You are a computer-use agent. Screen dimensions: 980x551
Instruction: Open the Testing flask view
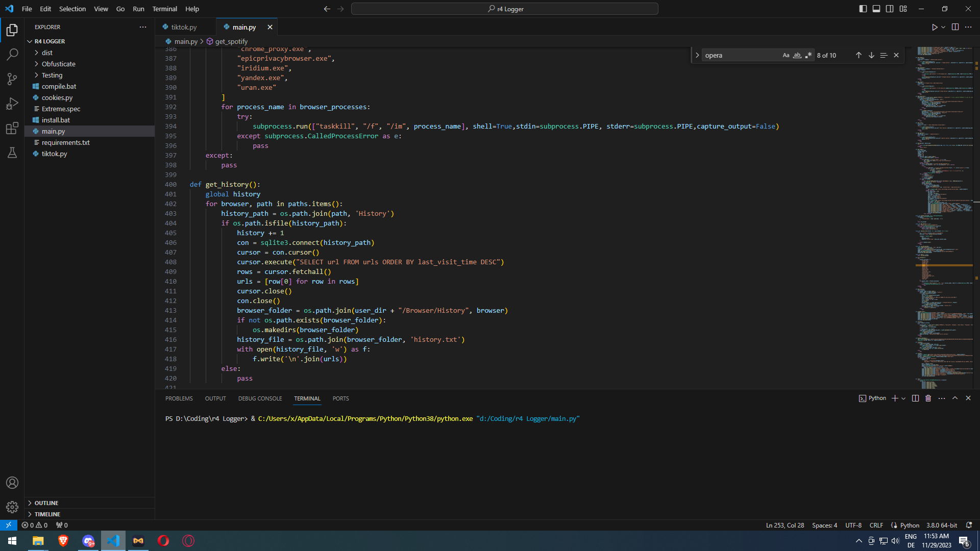(12, 153)
